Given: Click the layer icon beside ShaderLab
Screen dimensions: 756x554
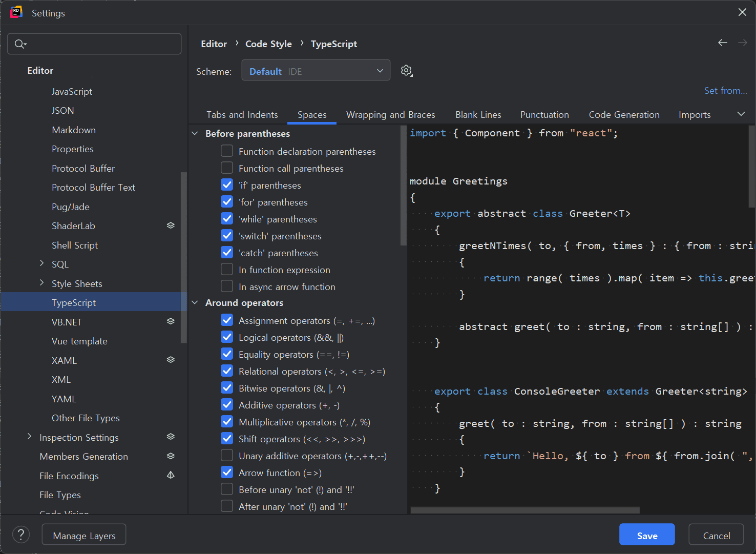Looking at the screenshot, I should 171,225.
